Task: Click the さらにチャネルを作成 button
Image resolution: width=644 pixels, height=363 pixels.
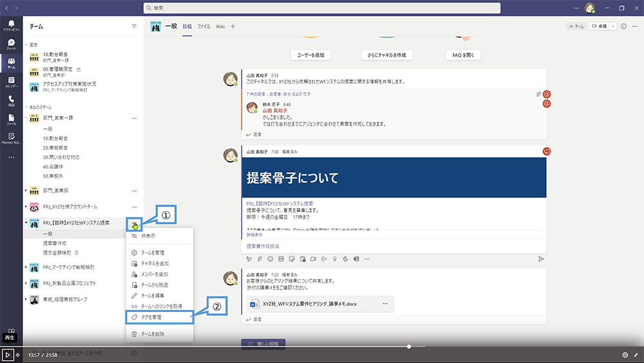Action: point(387,55)
